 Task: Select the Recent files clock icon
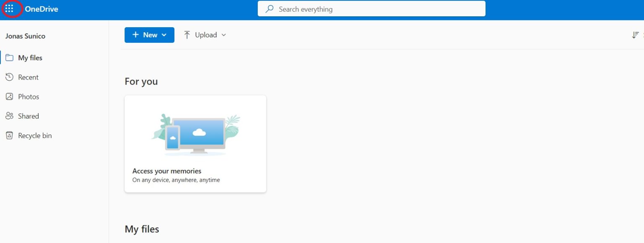[x=9, y=77]
